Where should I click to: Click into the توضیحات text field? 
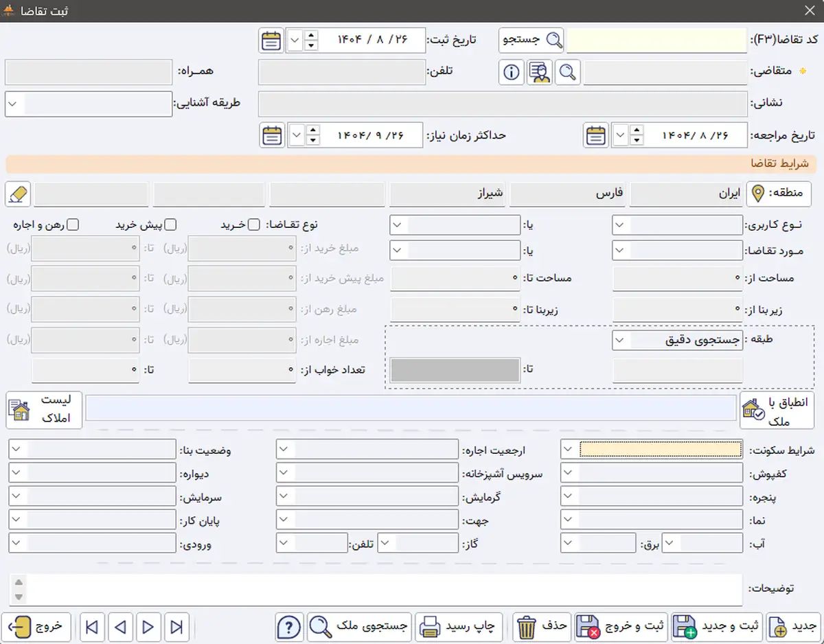click(x=385, y=589)
